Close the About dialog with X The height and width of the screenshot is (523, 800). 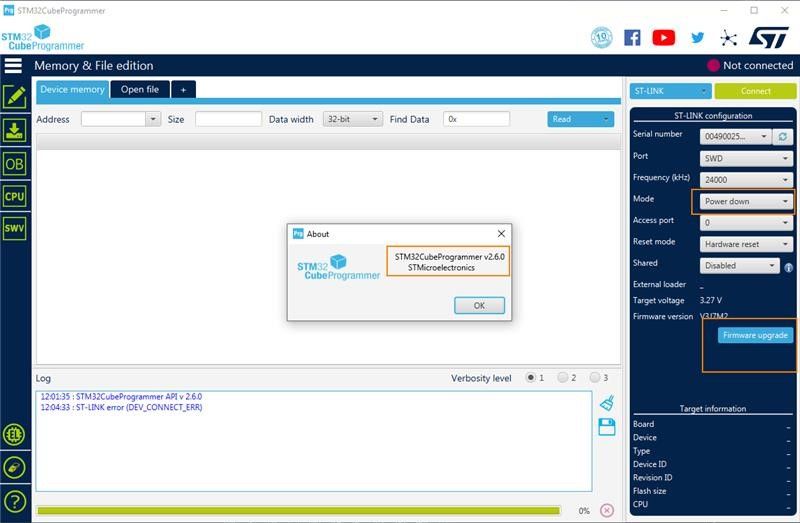coord(501,234)
